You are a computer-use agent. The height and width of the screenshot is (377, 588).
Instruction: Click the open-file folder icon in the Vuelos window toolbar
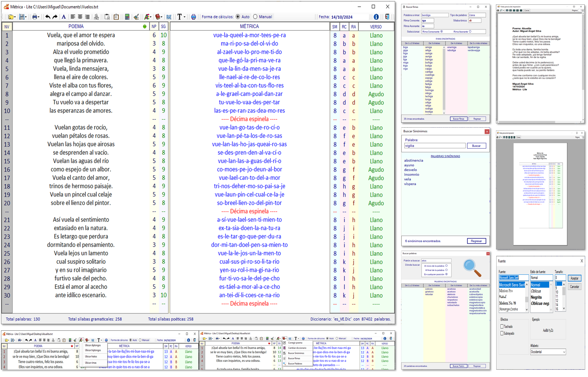point(11,17)
